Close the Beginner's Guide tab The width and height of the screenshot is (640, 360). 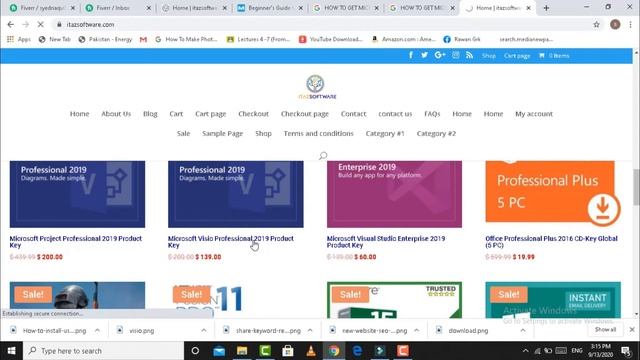click(301, 8)
